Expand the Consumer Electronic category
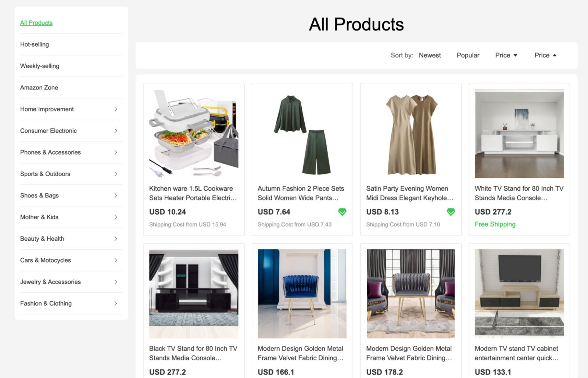588x378 pixels. tap(116, 131)
